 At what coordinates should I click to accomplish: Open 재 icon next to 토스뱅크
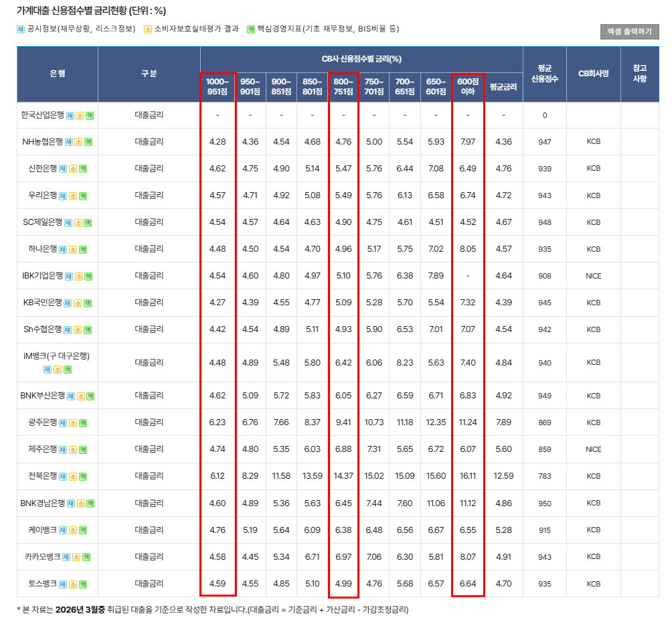click(63, 584)
